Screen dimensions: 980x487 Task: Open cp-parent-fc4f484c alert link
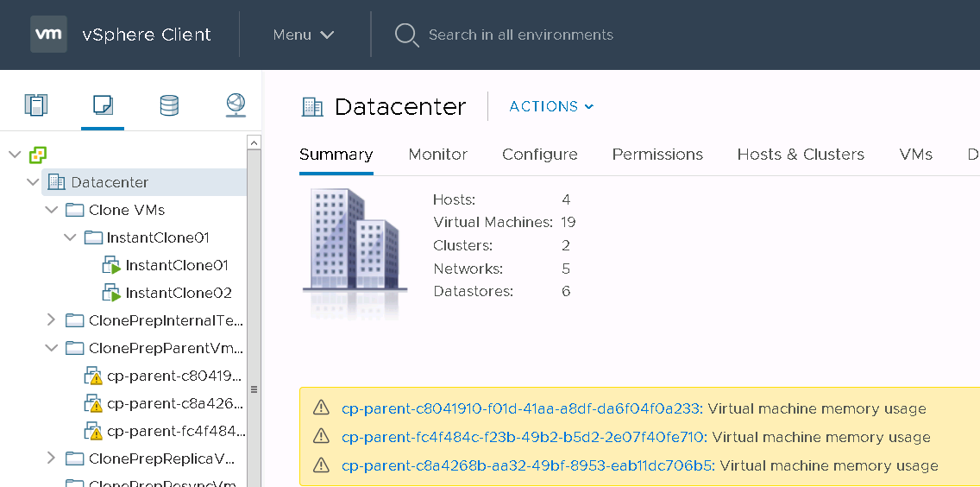click(x=525, y=437)
